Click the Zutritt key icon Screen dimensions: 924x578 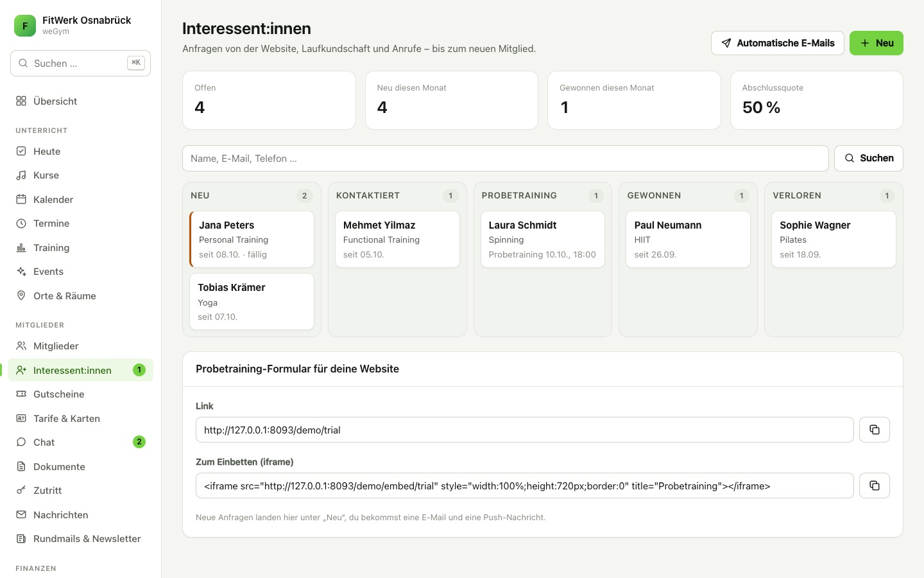coord(21,490)
